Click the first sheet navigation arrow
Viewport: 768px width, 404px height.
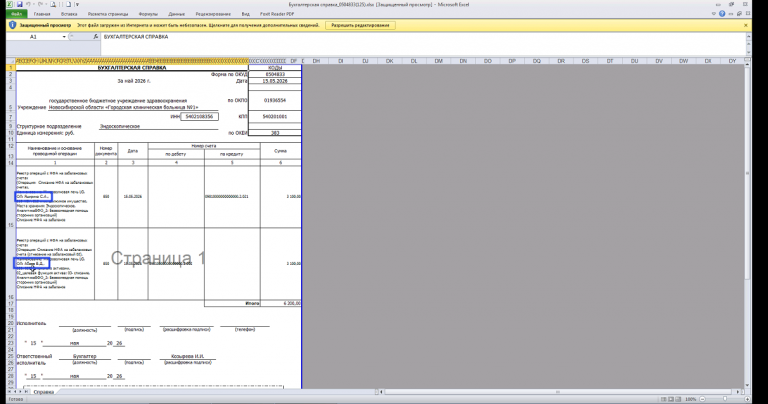click(x=9, y=392)
